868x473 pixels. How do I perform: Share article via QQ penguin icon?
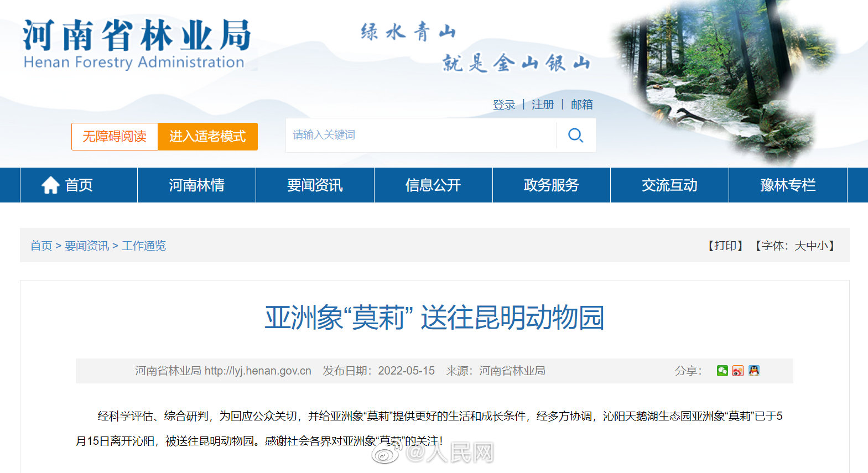point(754,371)
